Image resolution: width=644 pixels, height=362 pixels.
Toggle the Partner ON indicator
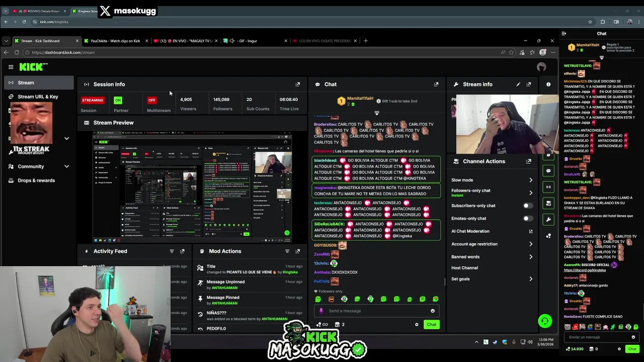(x=118, y=100)
